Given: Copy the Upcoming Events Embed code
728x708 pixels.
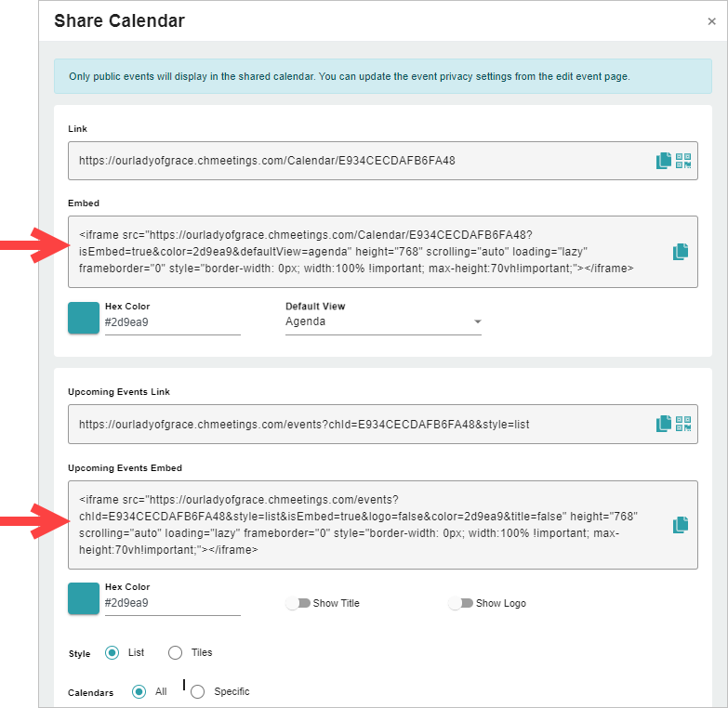Looking at the screenshot, I should 681,525.
